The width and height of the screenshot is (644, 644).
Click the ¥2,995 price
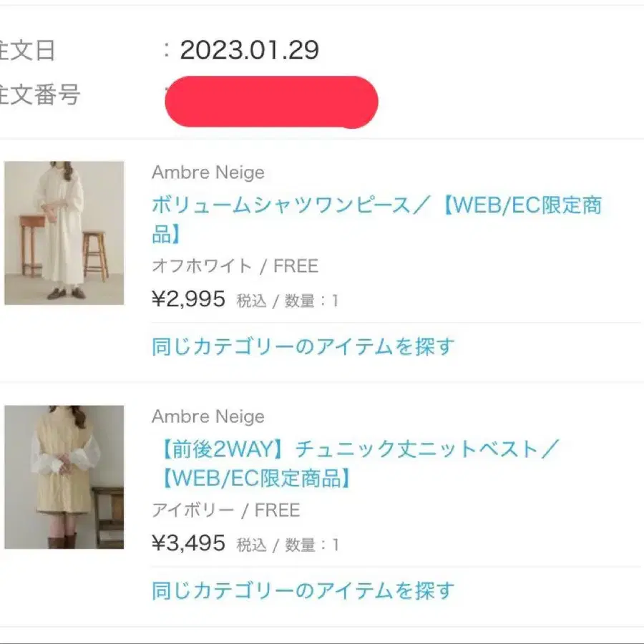(189, 299)
